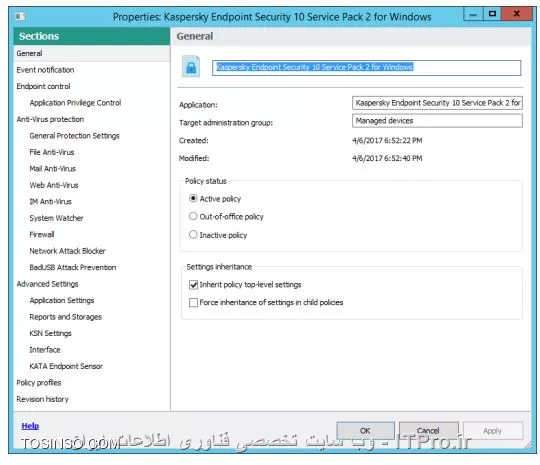Open Application Settings under Advanced Settings
Viewport: 540px width, 465px height.
(x=62, y=300)
